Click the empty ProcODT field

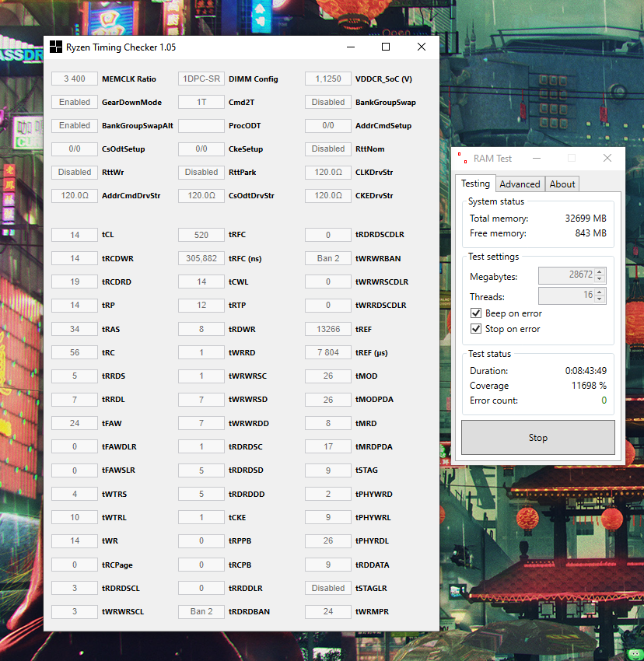(201, 126)
